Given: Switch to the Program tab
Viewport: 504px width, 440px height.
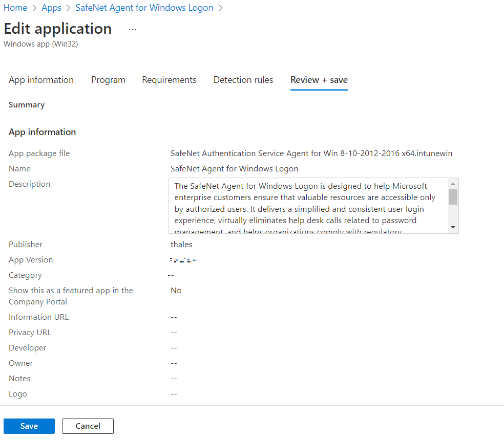Looking at the screenshot, I should tap(108, 80).
